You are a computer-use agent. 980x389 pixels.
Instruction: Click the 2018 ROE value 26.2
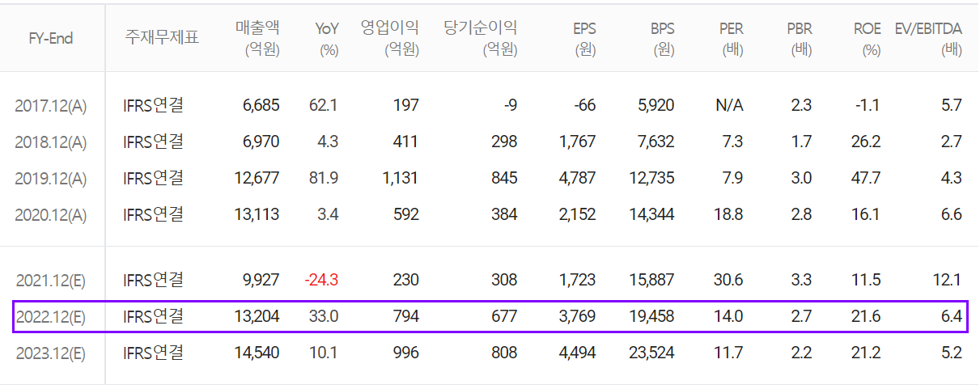click(x=867, y=142)
